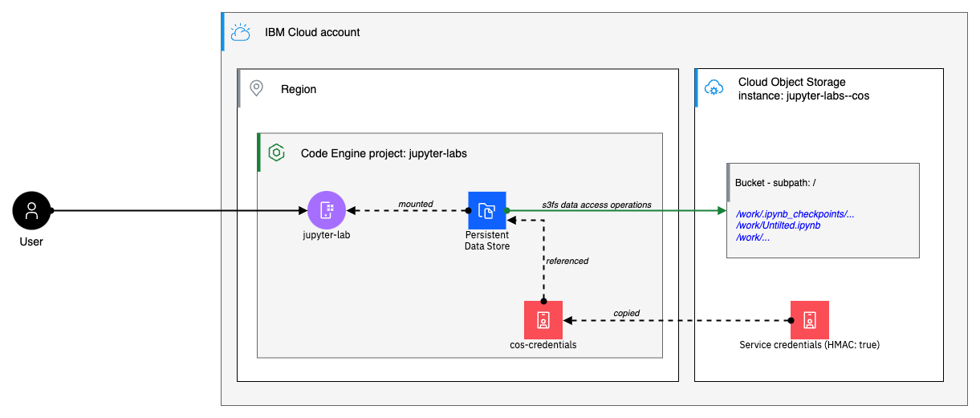The width and height of the screenshot is (980, 418).
Task: Click the 'Persistent Data Store' caption
Action: tap(487, 241)
